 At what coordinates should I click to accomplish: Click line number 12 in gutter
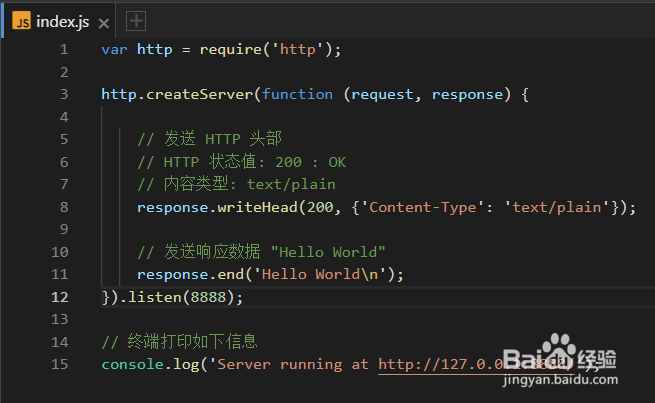point(60,297)
